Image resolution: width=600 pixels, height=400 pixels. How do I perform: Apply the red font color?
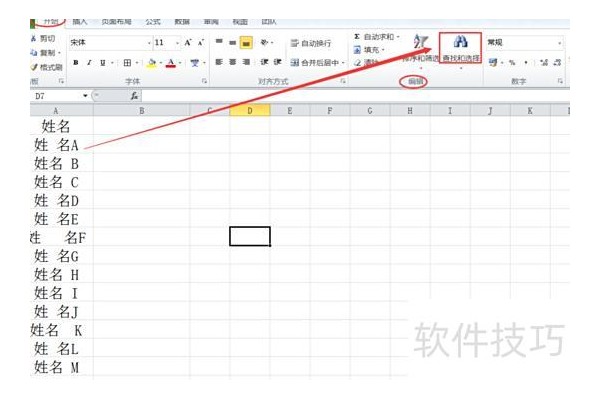point(171,62)
